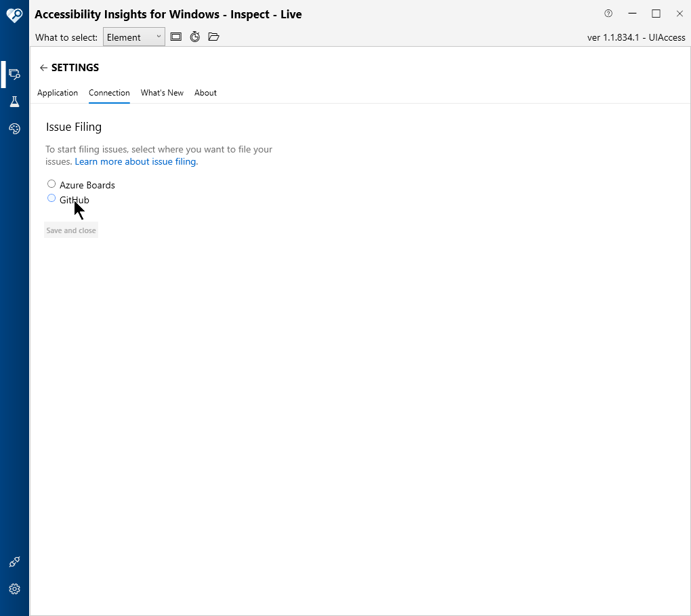The width and height of the screenshot is (691, 616).
Task: Open the Test flask sidebar icon
Action: pos(14,102)
